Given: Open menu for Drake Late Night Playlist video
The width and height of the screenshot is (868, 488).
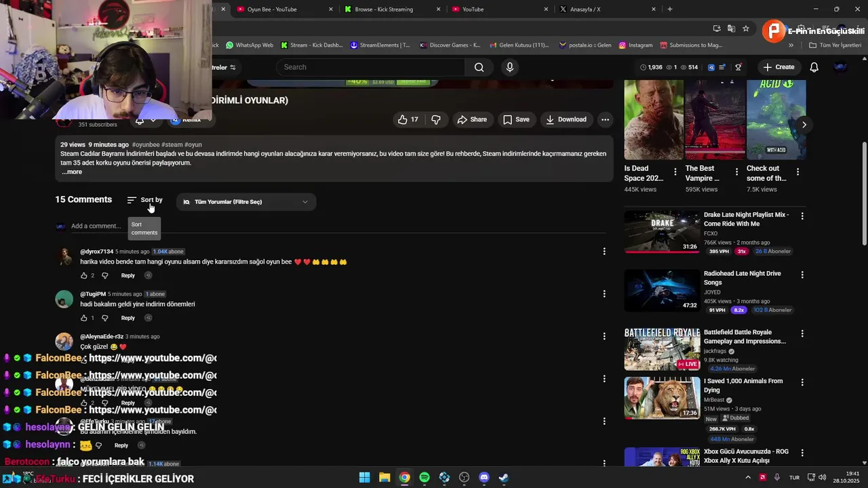Looking at the screenshot, I should 802,216.
